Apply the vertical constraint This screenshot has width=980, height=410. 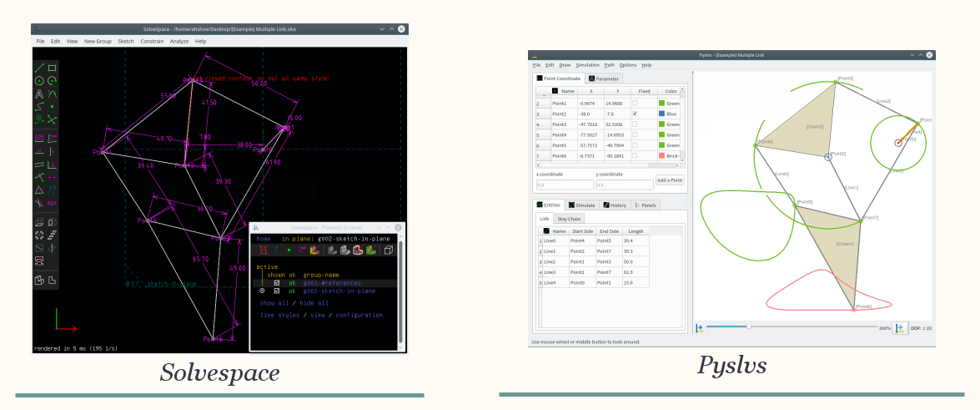[53, 151]
